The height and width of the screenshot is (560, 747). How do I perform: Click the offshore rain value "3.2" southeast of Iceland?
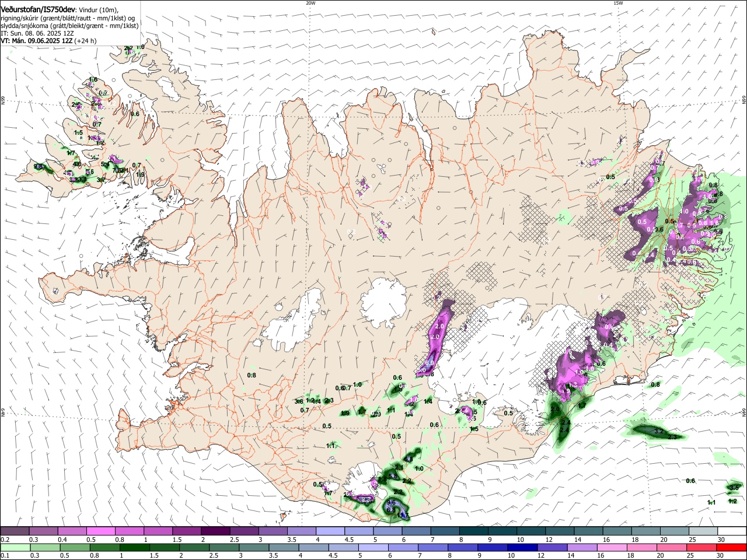pos(659,431)
